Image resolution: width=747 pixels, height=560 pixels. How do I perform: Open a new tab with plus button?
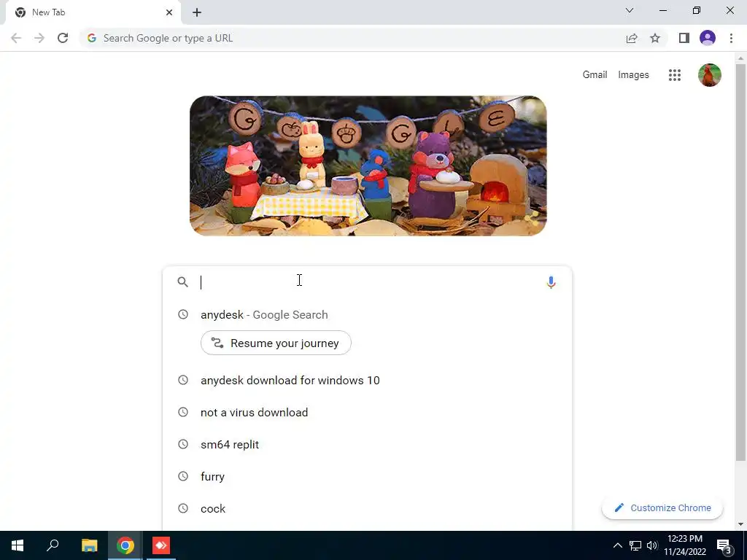[x=197, y=12]
